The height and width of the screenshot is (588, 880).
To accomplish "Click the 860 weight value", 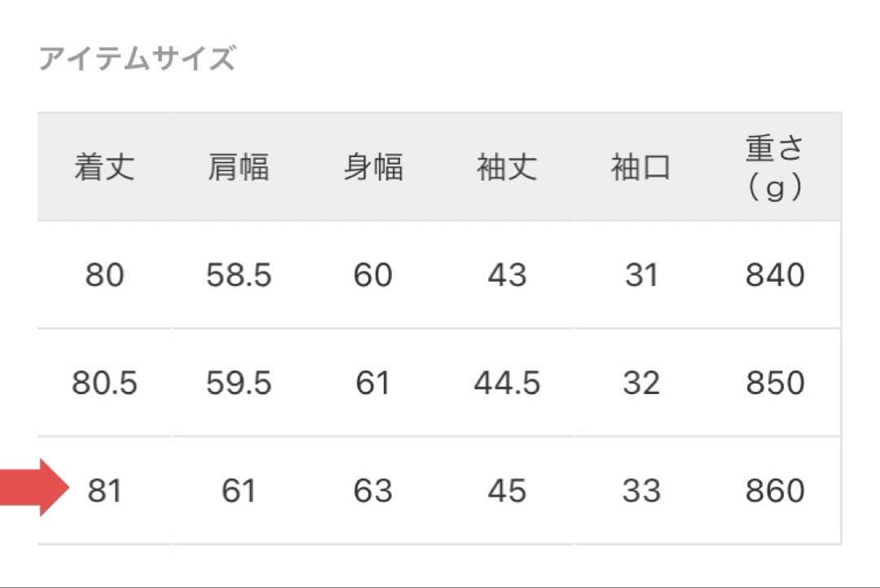I will 774,491.
